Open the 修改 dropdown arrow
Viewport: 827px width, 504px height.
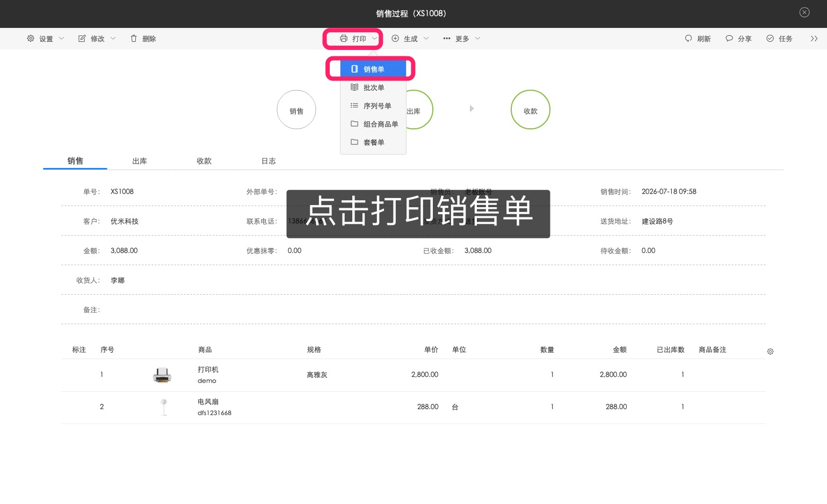click(x=113, y=39)
